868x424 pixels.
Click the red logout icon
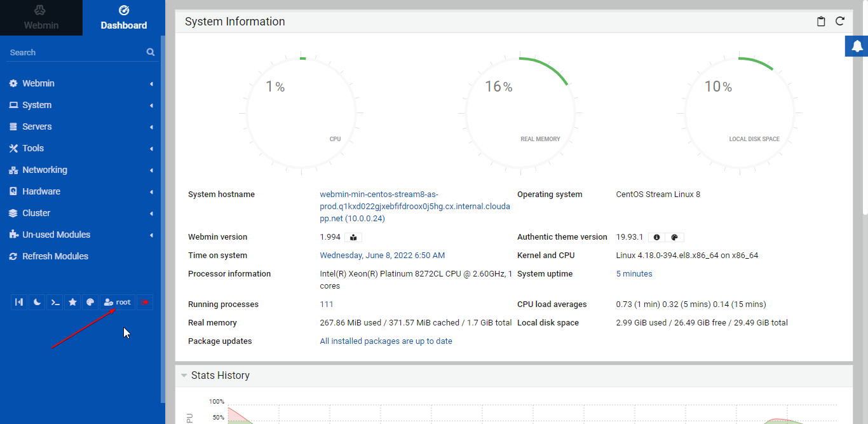[x=145, y=303]
